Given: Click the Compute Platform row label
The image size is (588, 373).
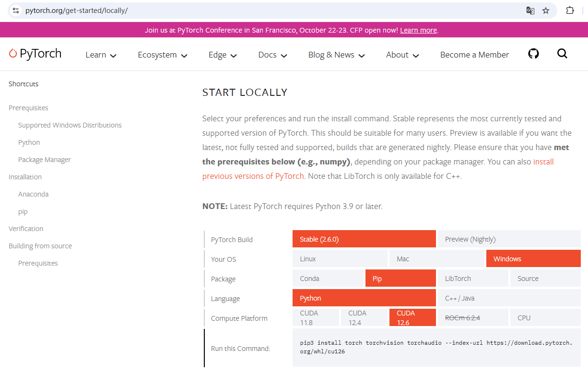Looking at the screenshot, I should point(239,318).
